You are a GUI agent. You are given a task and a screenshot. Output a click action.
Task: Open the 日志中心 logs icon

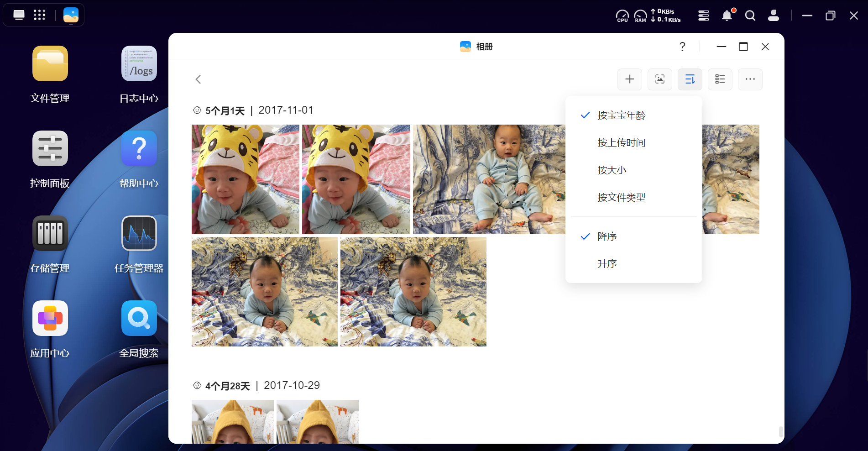(139, 63)
